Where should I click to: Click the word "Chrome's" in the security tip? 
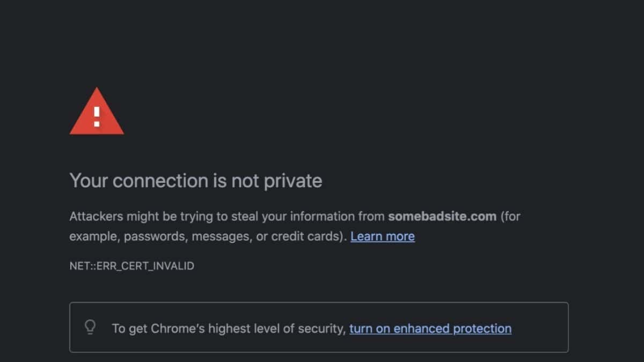point(173,328)
